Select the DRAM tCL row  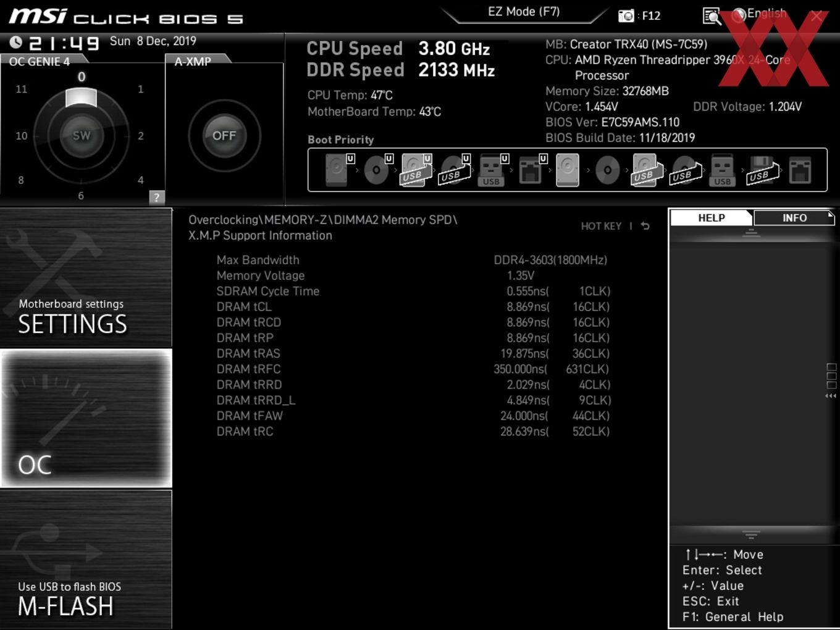coord(413,307)
